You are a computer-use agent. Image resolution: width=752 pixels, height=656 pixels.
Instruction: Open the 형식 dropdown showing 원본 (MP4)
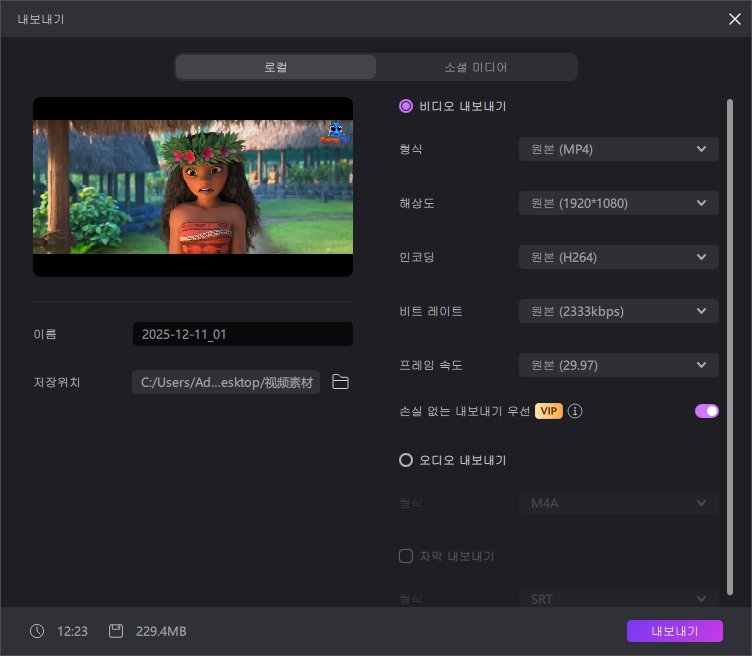point(619,149)
